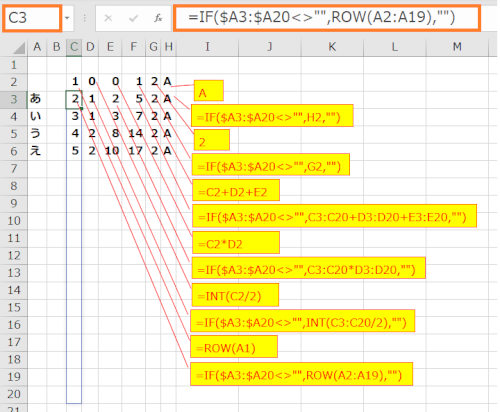Select cell H6 showing A

click(168, 151)
